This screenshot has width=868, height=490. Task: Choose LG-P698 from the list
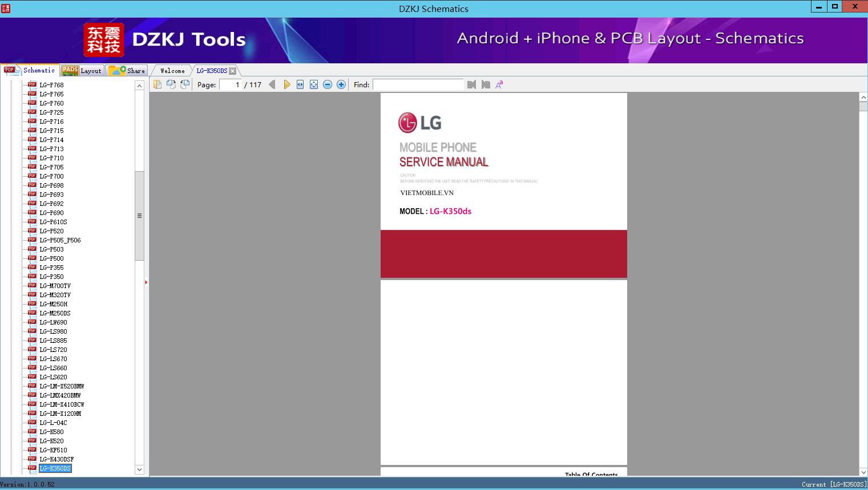pyautogui.click(x=51, y=185)
